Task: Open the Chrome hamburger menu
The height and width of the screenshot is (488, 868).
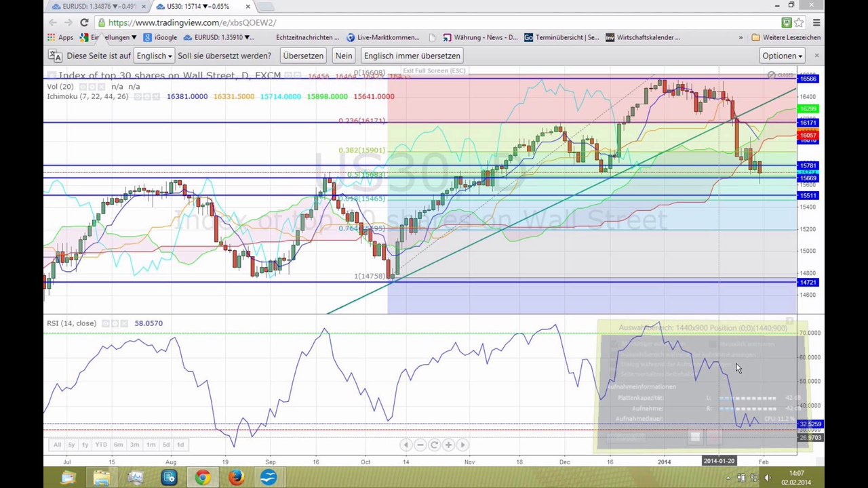Action: (x=816, y=22)
